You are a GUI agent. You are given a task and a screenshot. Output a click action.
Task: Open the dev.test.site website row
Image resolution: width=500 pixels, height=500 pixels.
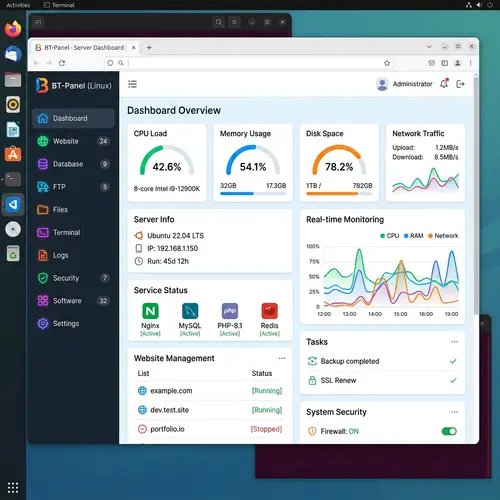tap(210, 410)
